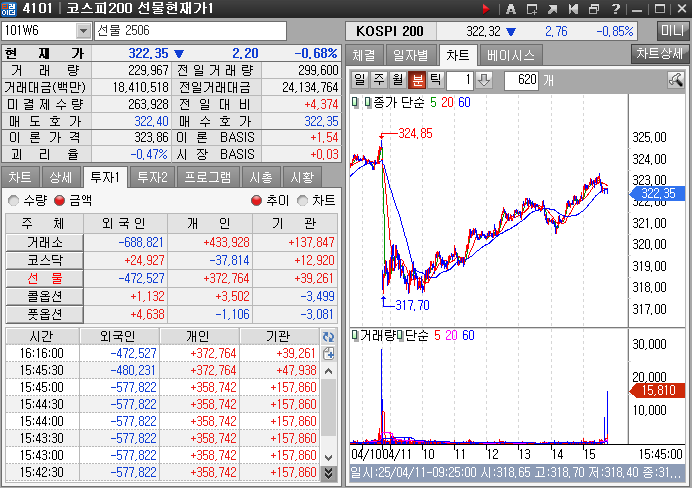Toggle the 일 daily chart period

(x=360, y=79)
